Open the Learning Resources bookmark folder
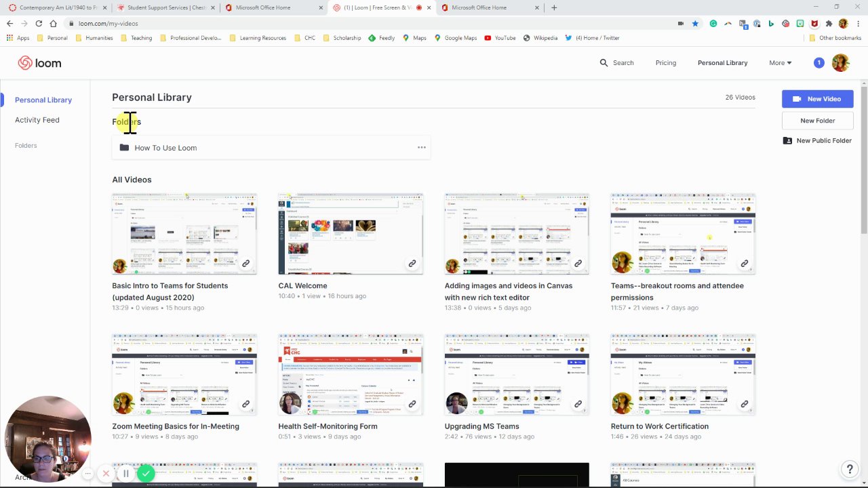Viewport: 868px width, 488px height. pos(258,38)
